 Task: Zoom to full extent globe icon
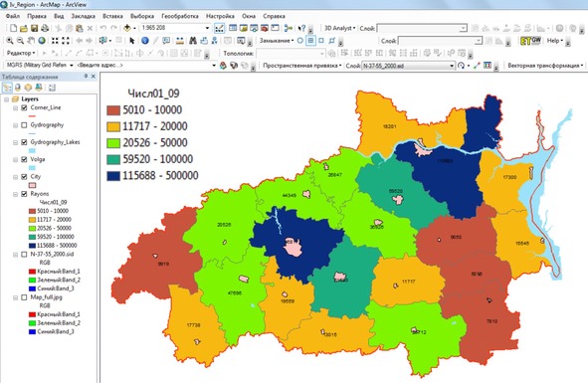42,41
